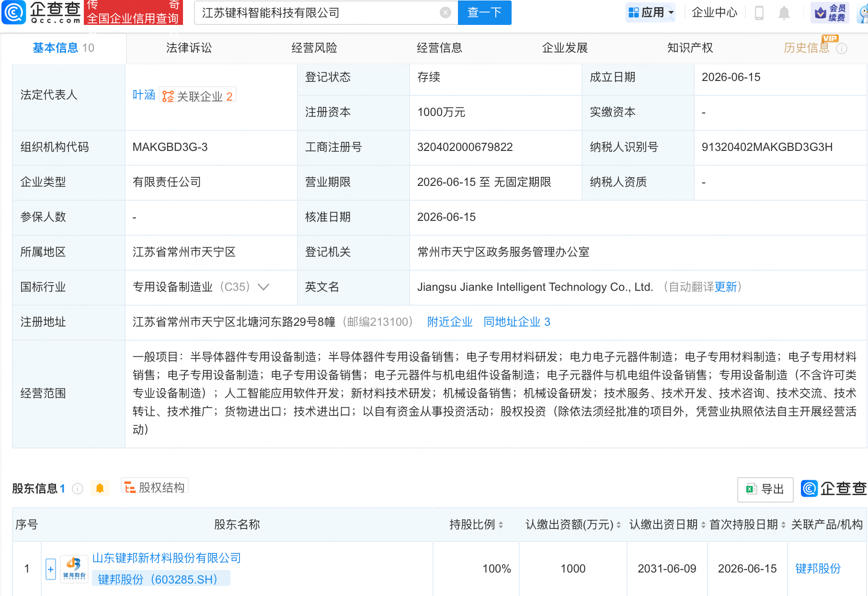Select the 基本信息 tab
This screenshot has height=596, width=868.
click(63, 48)
